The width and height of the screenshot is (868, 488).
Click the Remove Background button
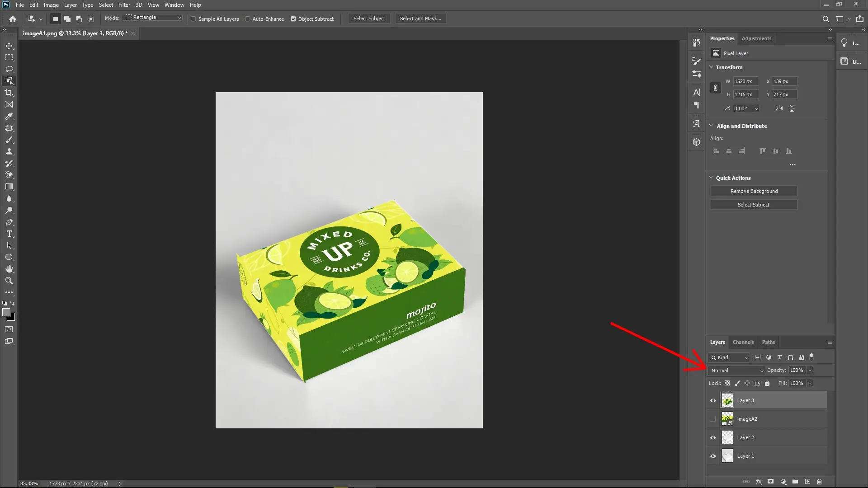754,191
